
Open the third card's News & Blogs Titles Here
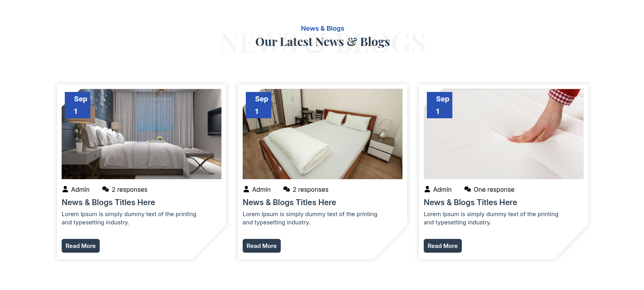(470, 202)
